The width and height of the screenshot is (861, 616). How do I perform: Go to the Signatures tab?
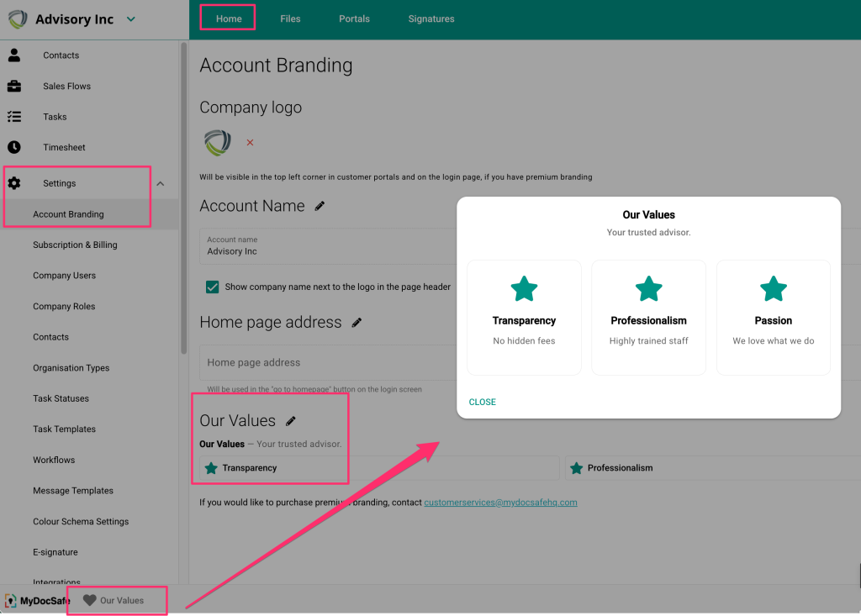[430, 18]
